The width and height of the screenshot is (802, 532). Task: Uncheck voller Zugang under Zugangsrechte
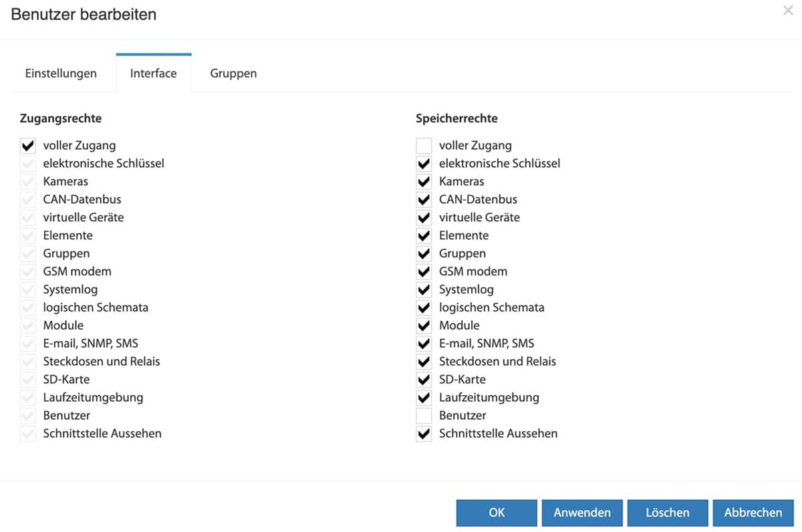(28, 146)
